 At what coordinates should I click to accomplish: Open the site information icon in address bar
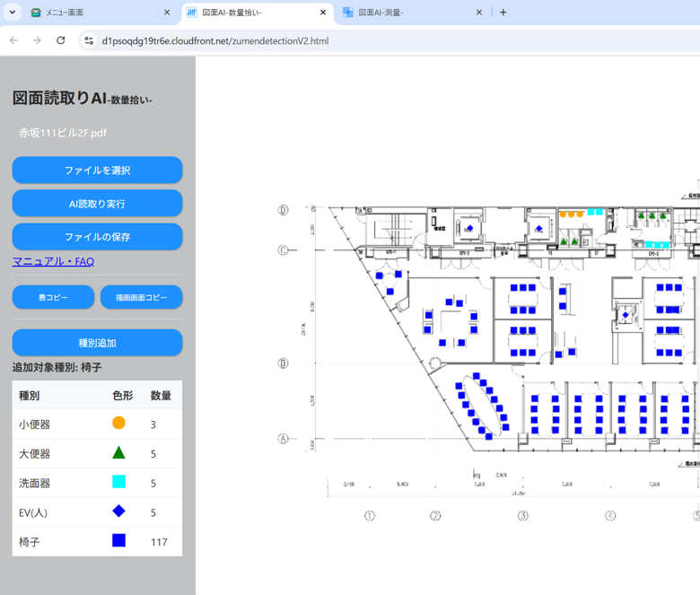click(88, 40)
